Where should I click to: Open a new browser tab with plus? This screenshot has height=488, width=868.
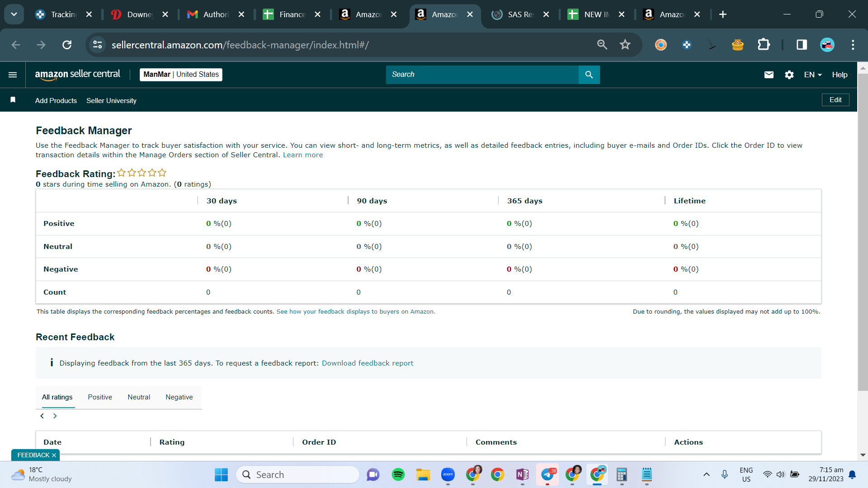pos(722,14)
